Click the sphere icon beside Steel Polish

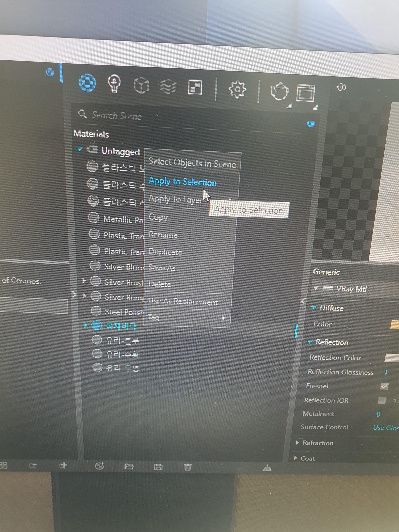click(96, 311)
